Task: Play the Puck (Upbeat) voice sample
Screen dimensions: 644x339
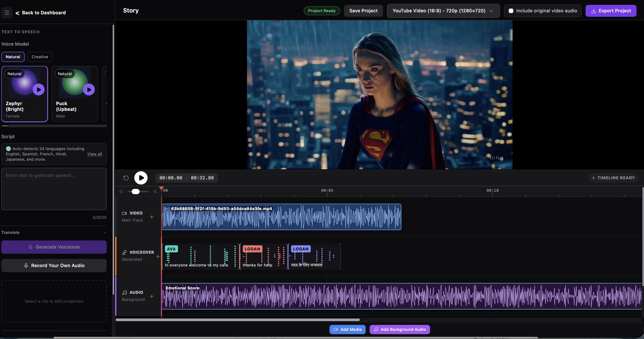Action: tap(89, 90)
